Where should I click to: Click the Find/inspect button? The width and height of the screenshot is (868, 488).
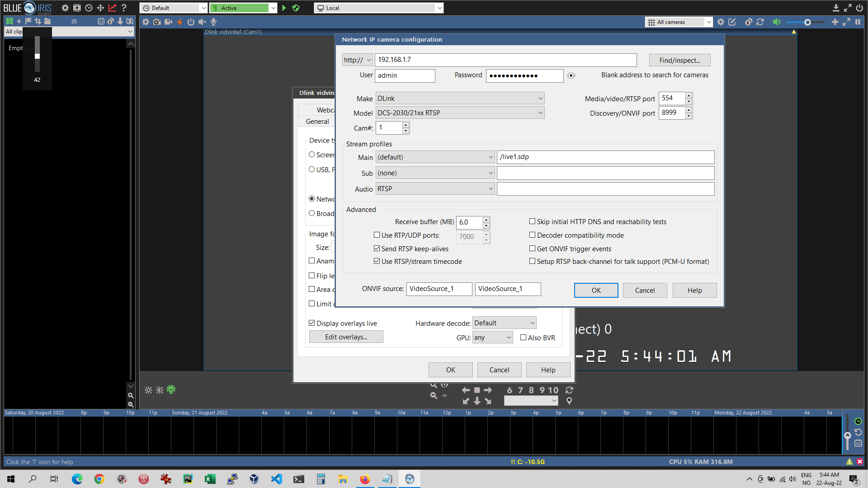(679, 60)
